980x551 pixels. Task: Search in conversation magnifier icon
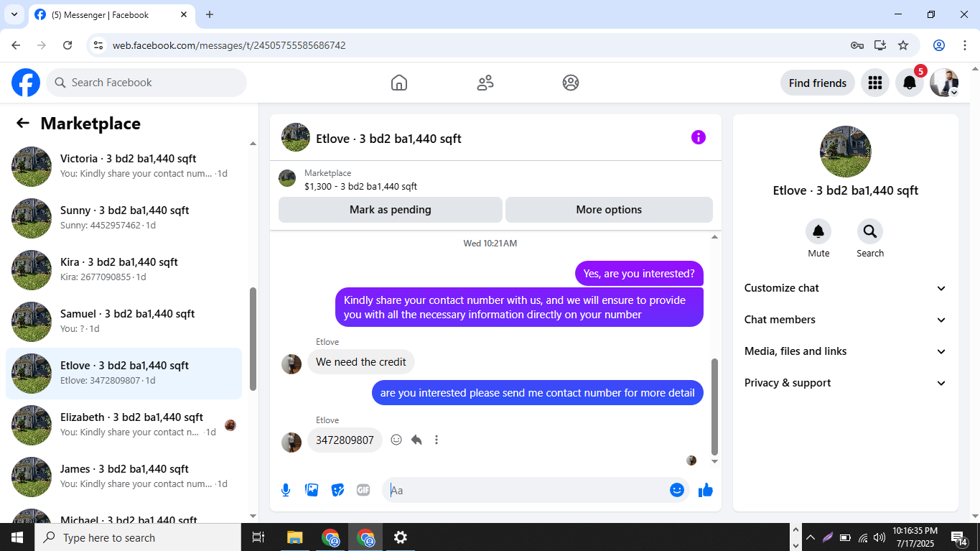(x=870, y=231)
